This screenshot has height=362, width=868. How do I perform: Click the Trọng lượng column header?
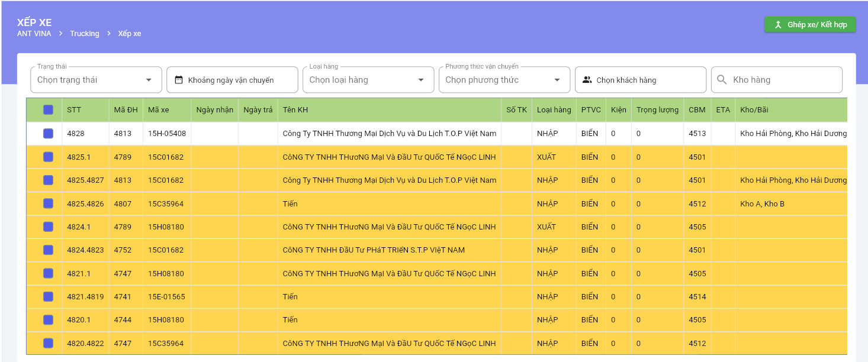657,110
